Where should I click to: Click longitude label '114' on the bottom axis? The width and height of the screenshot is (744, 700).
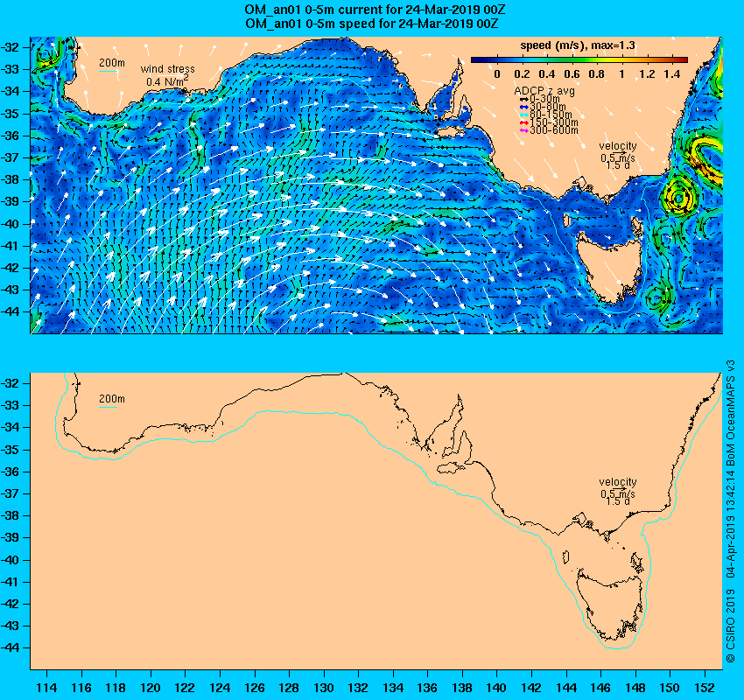coord(46,687)
